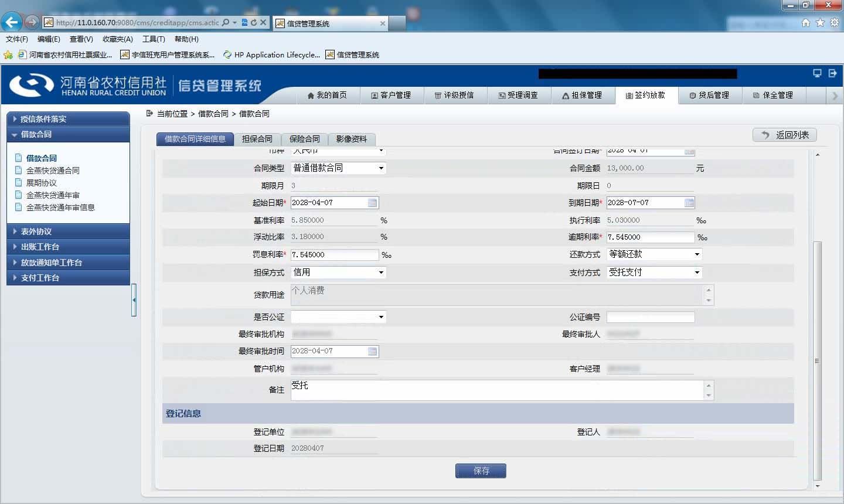The width and height of the screenshot is (844, 504).
Task: Click the 罚息利率 input field
Action: tap(335, 255)
